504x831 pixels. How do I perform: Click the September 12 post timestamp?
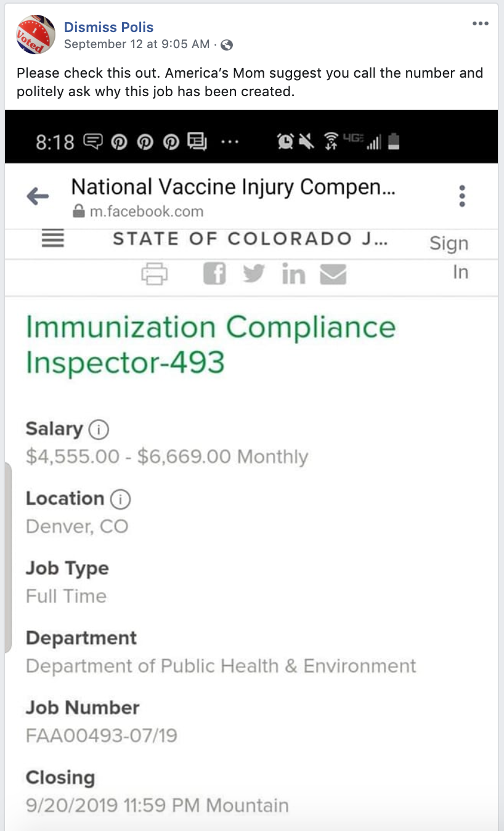click(x=137, y=44)
